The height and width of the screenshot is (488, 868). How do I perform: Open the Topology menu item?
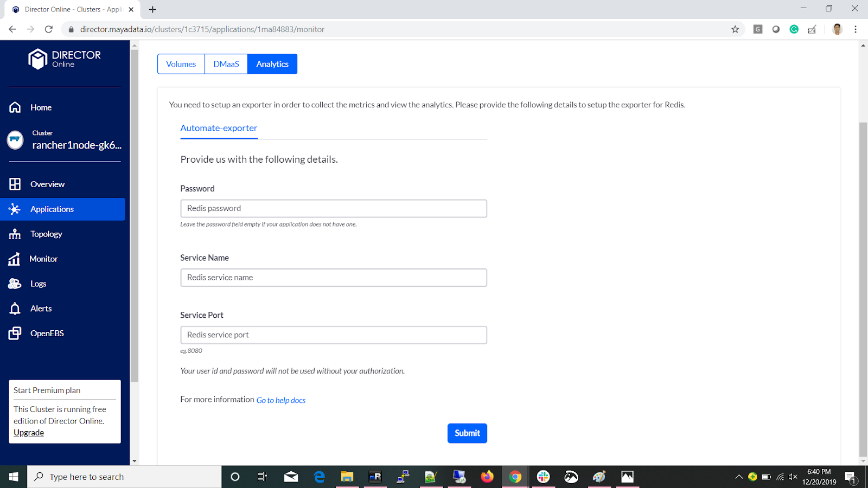[46, 234]
